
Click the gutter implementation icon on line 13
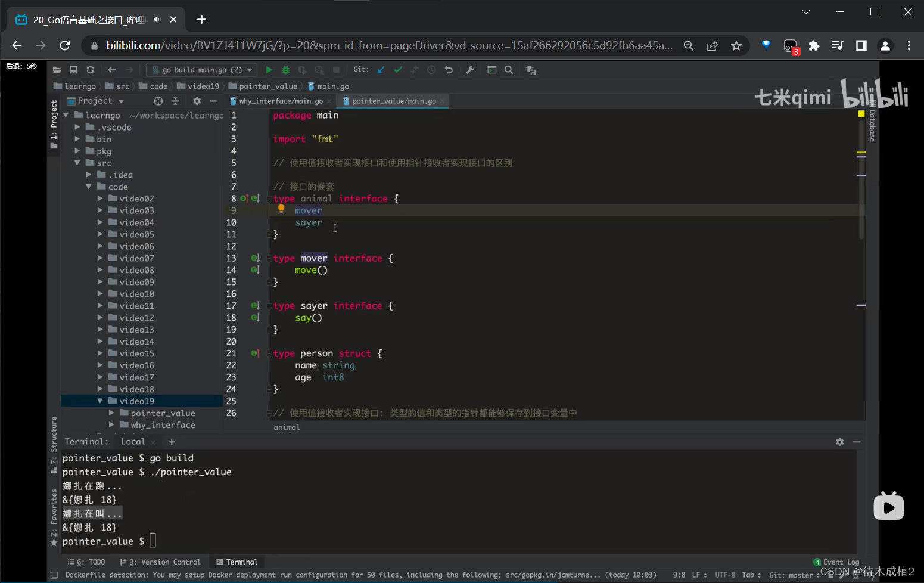pyautogui.click(x=255, y=258)
